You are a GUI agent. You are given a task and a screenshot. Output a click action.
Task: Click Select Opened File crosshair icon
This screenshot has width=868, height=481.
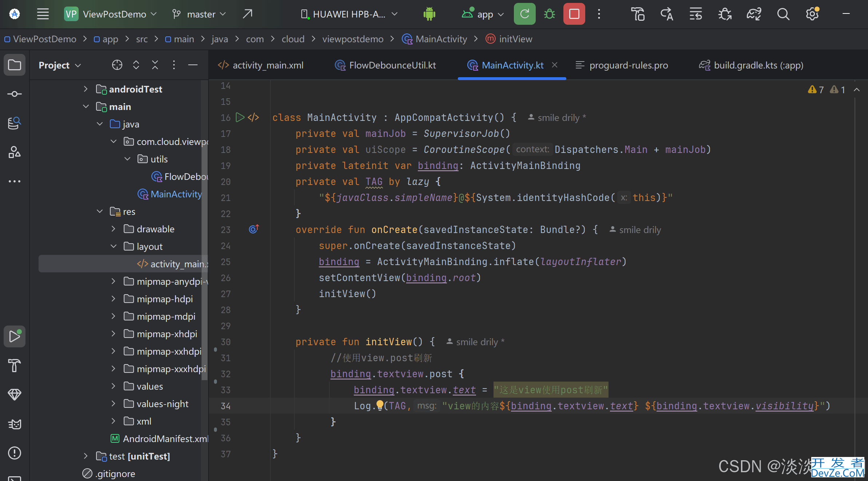[117, 65]
